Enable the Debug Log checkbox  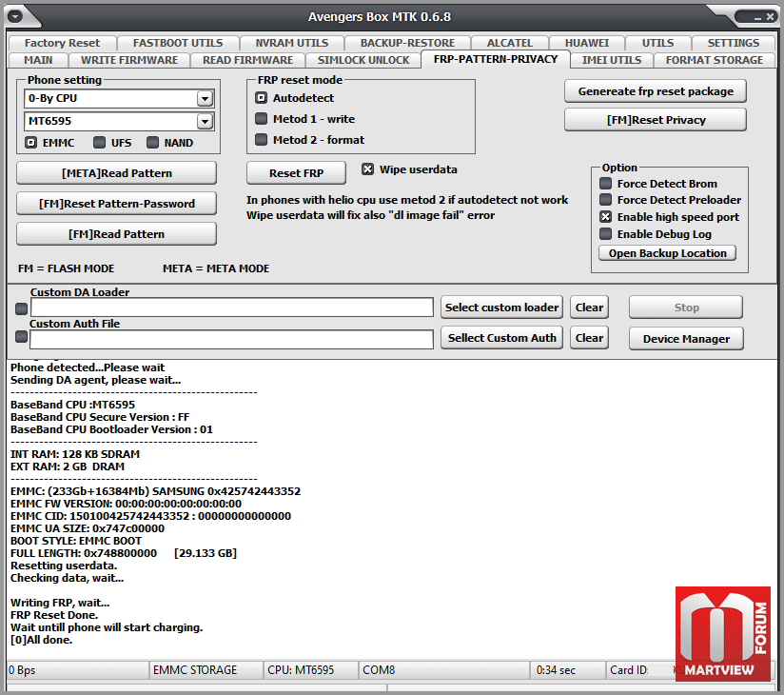pos(605,233)
